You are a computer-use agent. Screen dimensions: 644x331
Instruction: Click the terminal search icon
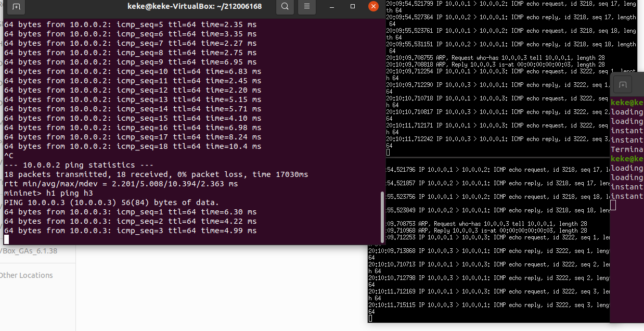pyautogui.click(x=285, y=6)
